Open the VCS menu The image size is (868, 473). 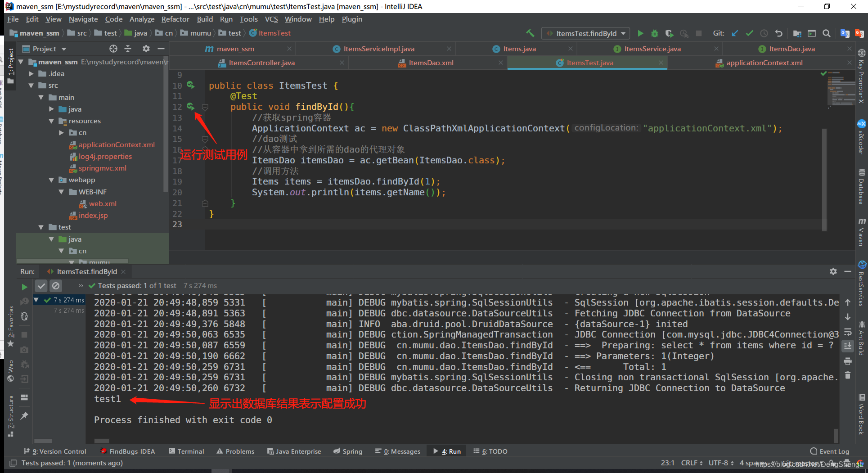pyautogui.click(x=271, y=19)
